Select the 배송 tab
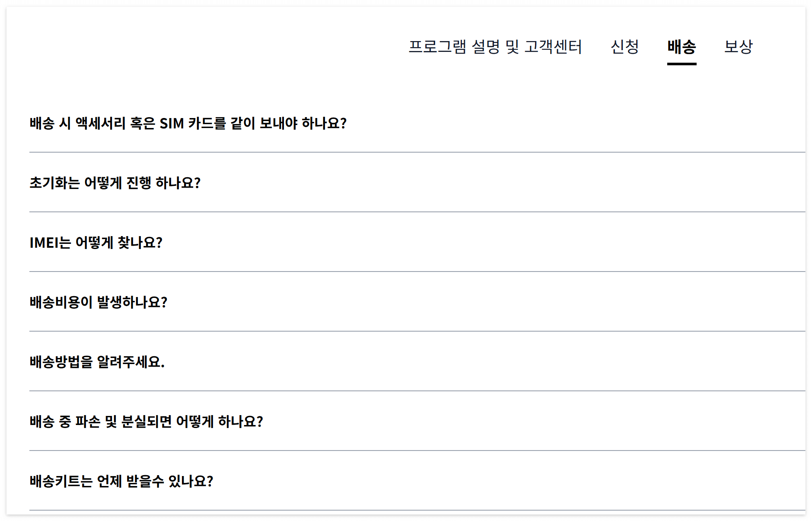Screen dimensions: 812x521 point(682,47)
